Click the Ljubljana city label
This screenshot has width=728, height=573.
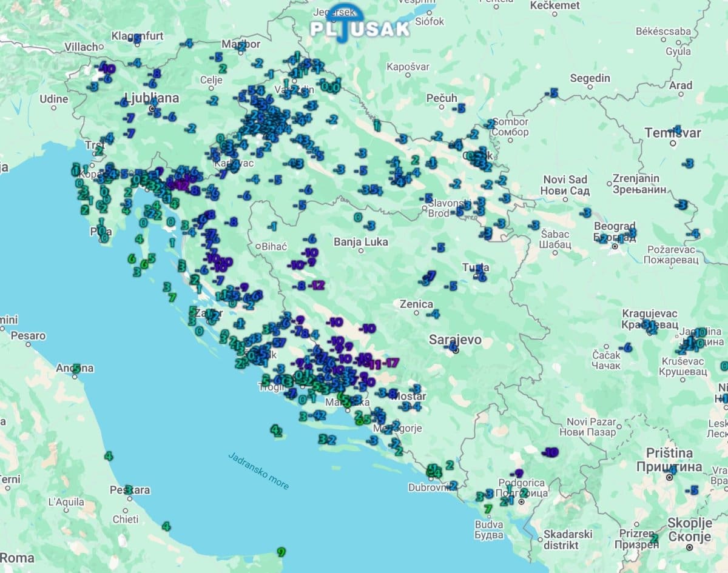tap(151, 98)
